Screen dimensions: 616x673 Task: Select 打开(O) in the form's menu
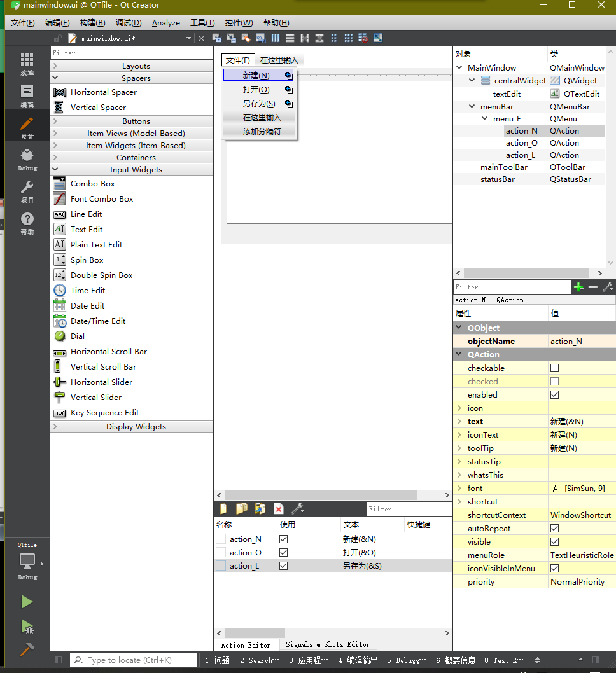point(258,89)
